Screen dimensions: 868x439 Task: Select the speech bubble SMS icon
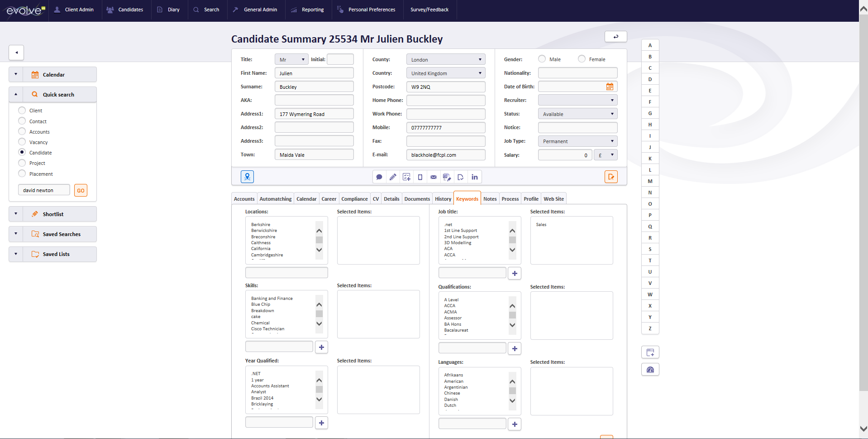(379, 177)
